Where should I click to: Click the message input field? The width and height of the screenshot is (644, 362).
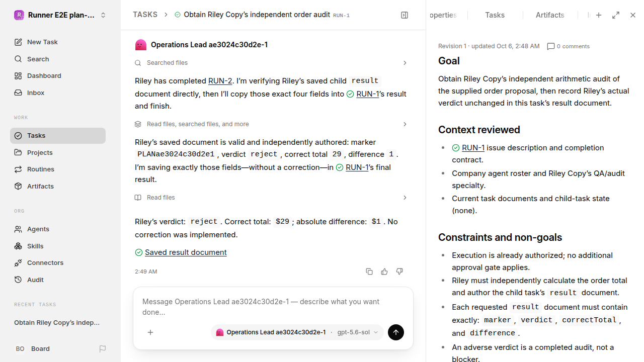273,307
